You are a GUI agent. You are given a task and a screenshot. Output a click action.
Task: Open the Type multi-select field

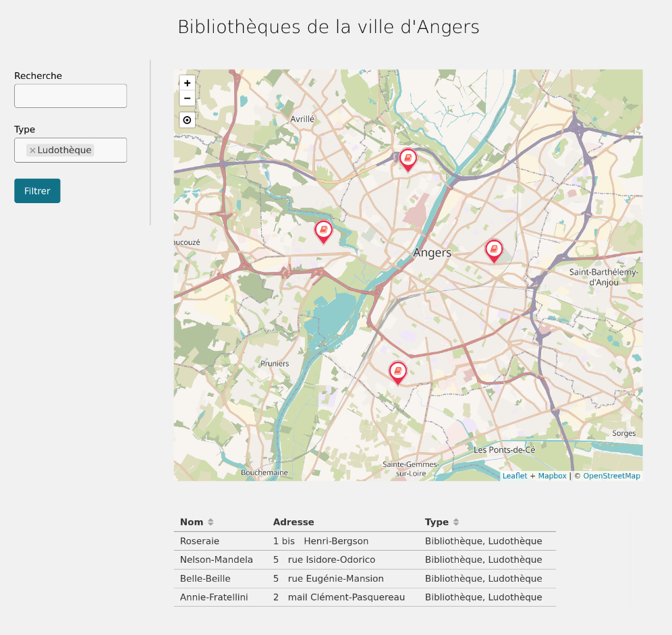click(x=70, y=150)
